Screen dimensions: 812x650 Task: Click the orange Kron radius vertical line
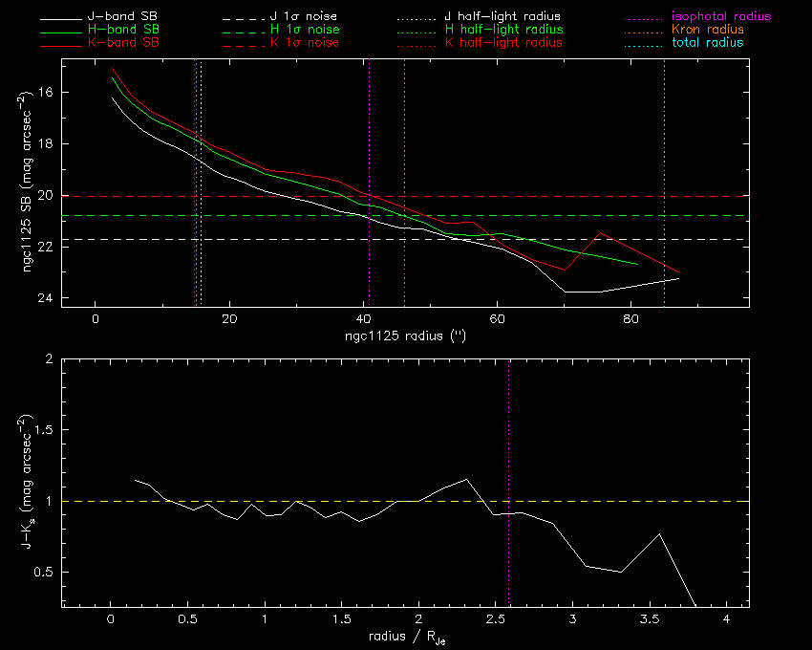tap(404, 183)
